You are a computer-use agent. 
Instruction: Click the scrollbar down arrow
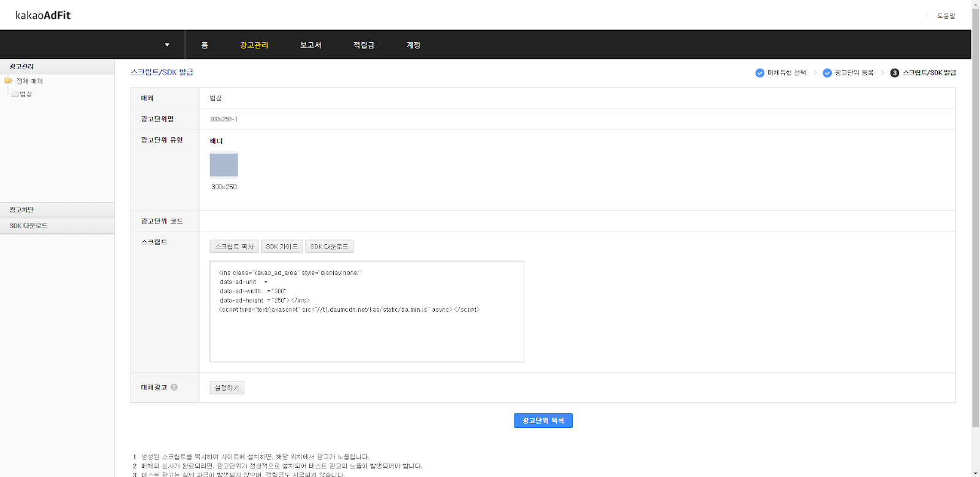[x=976, y=473]
